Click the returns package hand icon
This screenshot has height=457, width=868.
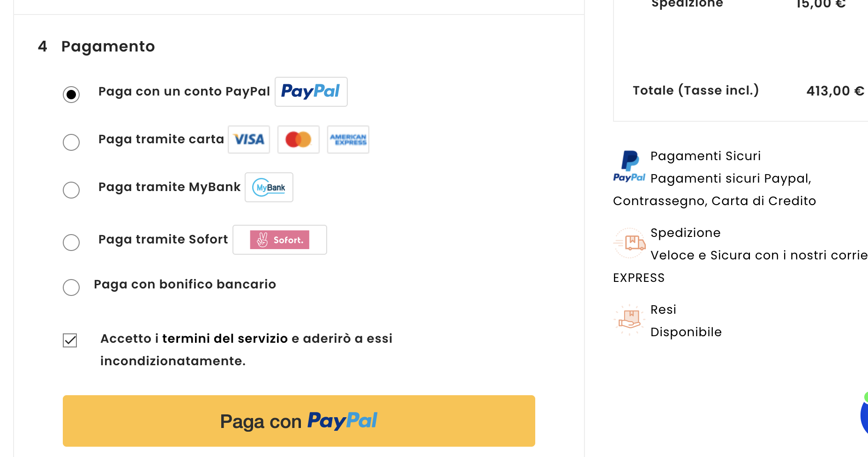click(x=629, y=320)
